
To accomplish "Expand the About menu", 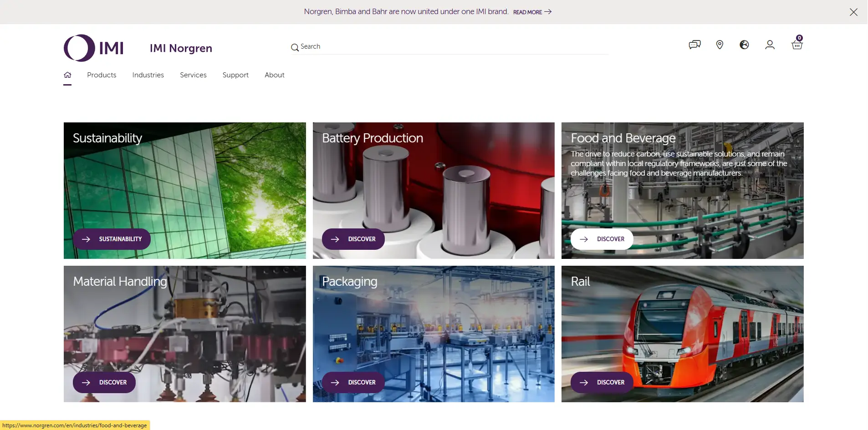I will pyautogui.click(x=274, y=75).
